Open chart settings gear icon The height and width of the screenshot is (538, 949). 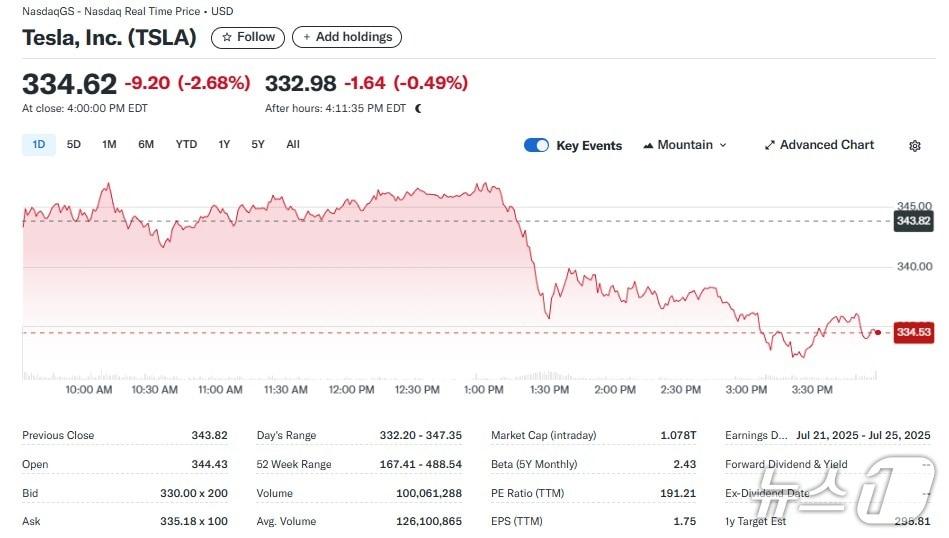point(914,146)
